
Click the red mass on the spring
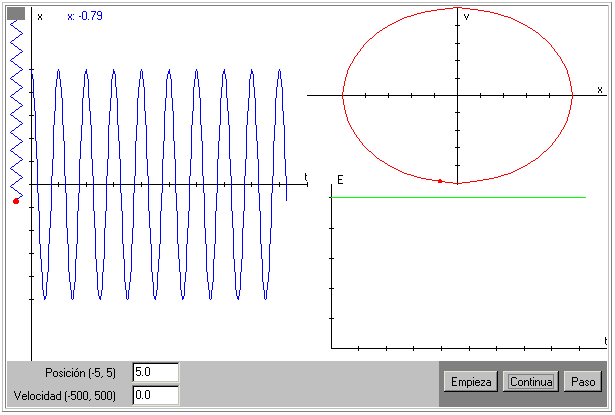coord(16,201)
